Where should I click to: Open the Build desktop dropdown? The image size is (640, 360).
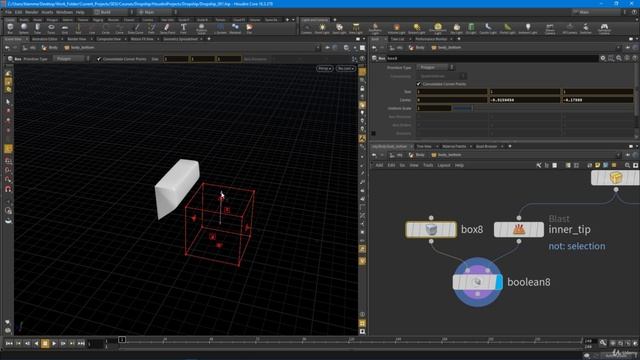click(113, 12)
